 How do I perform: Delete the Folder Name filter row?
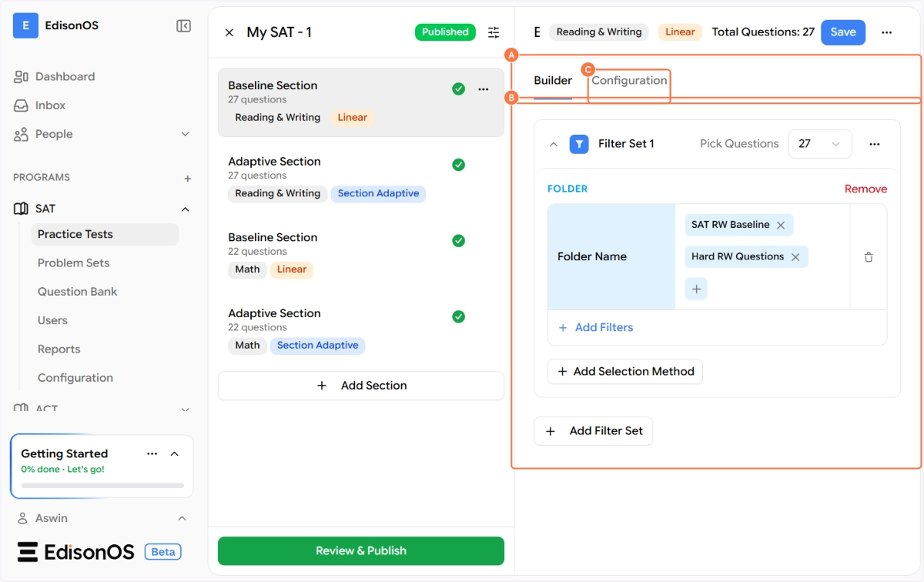click(869, 257)
